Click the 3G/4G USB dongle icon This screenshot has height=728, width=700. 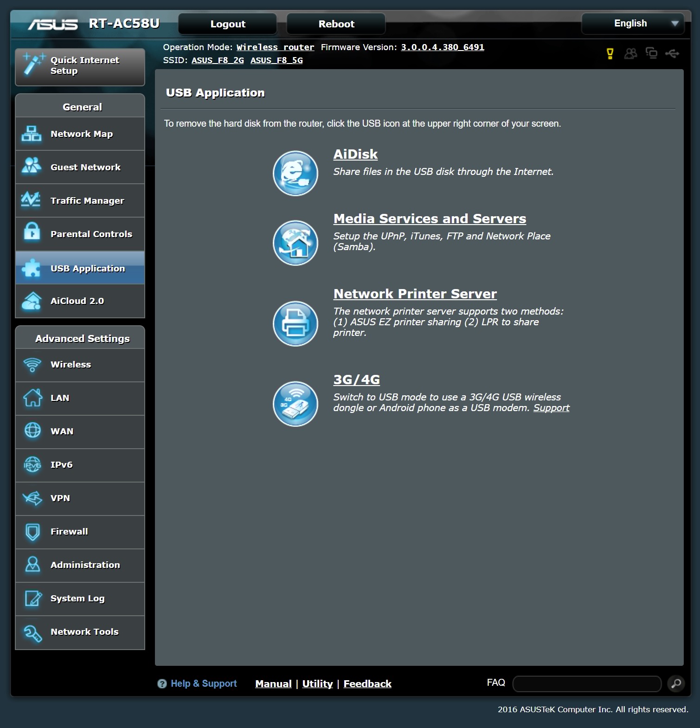295,404
